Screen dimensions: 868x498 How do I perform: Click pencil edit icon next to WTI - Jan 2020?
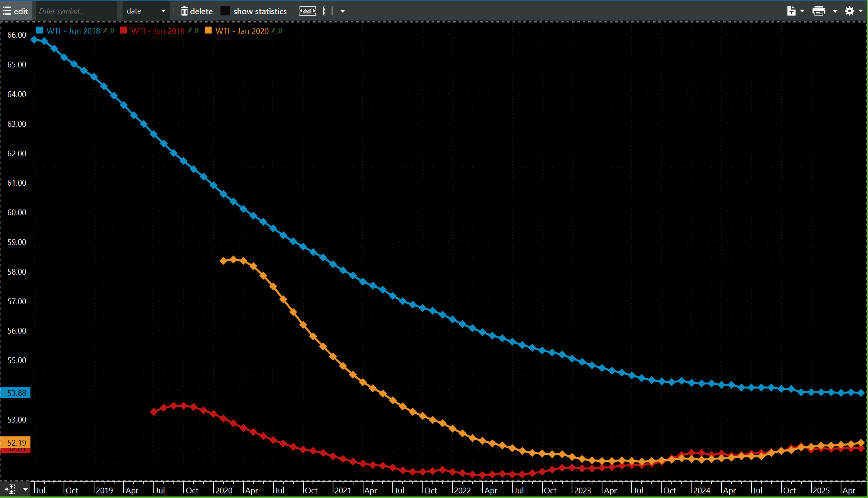(274, 31)
